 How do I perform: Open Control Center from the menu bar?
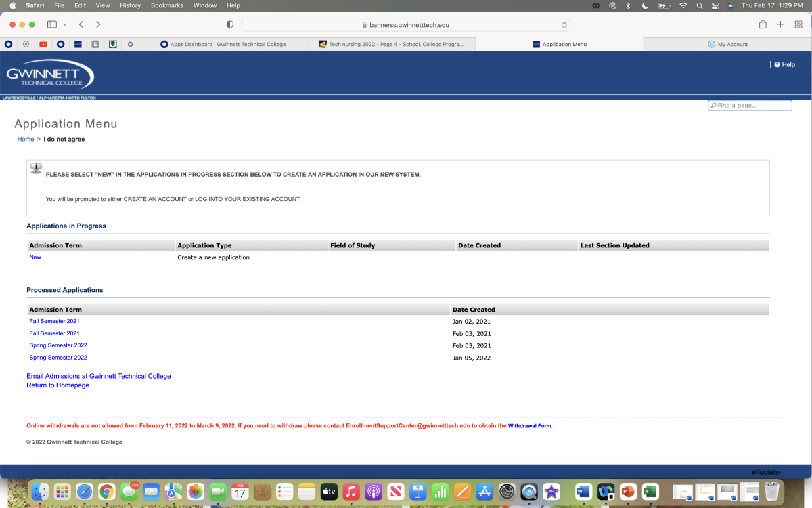[715, 5]
